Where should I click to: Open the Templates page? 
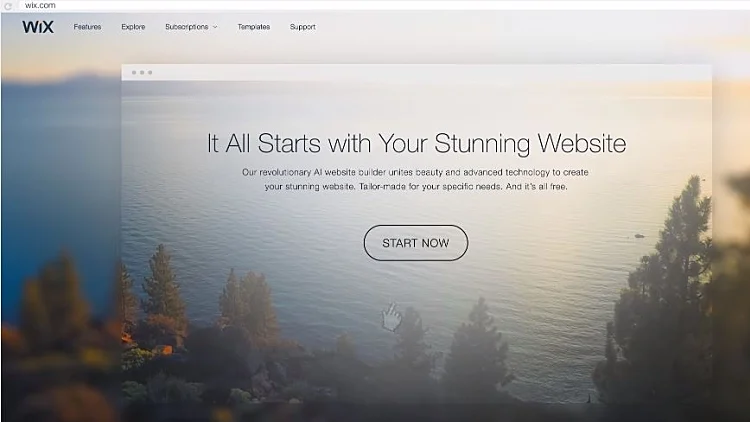point(254,27)
